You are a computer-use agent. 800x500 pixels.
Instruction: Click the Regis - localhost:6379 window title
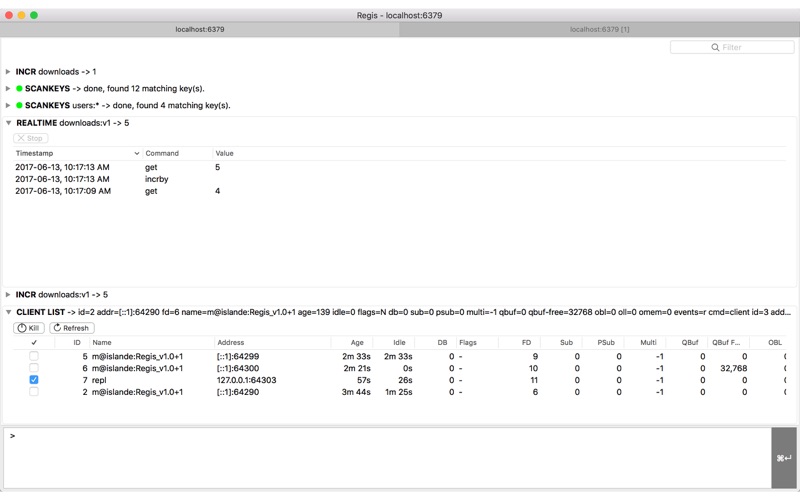pyautogui.click(x=399, y=15)
